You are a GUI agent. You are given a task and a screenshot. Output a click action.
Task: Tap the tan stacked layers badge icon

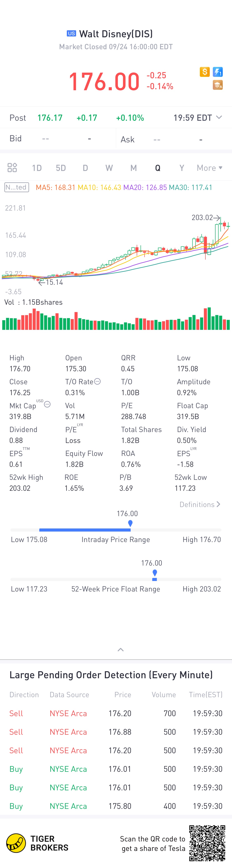point(218,85)
